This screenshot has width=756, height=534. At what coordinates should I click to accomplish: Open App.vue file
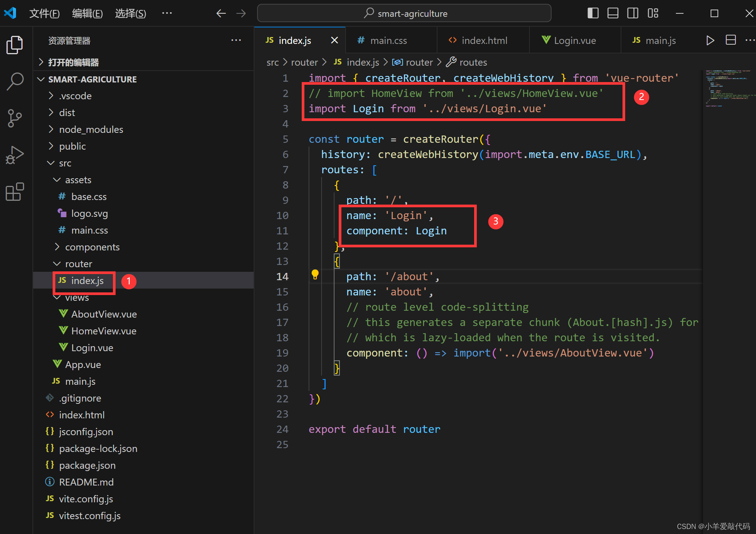(143, 365)
